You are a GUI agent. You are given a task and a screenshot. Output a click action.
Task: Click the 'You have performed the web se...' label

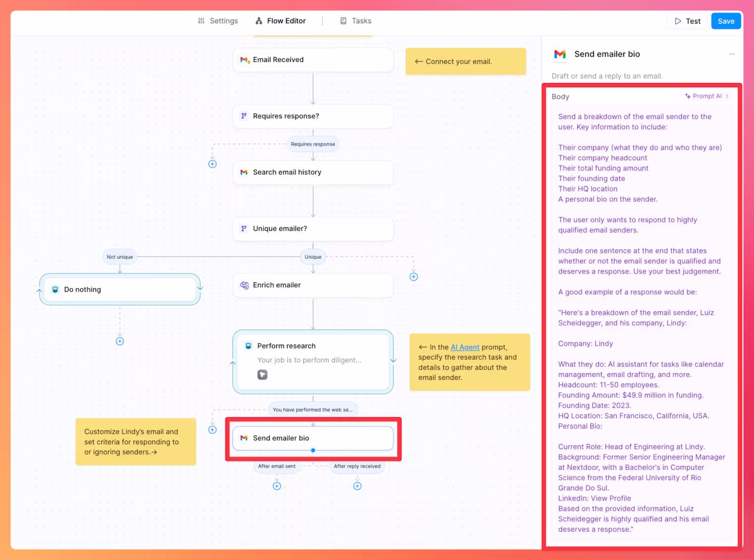(x=313, y=410)
